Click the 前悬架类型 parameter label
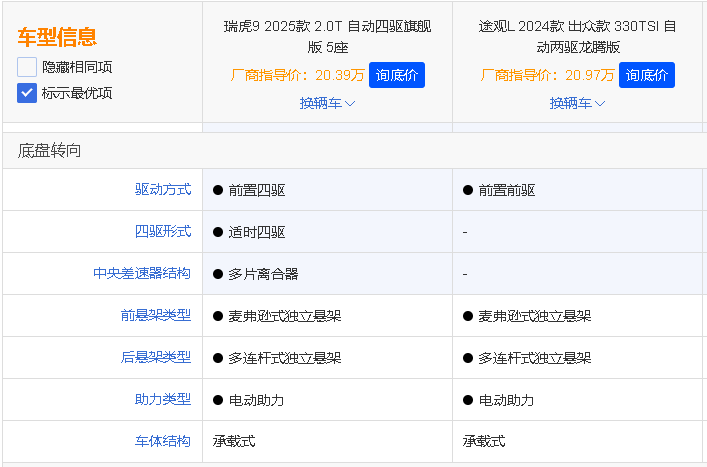The image size is (707, 467). coord(156,315)
